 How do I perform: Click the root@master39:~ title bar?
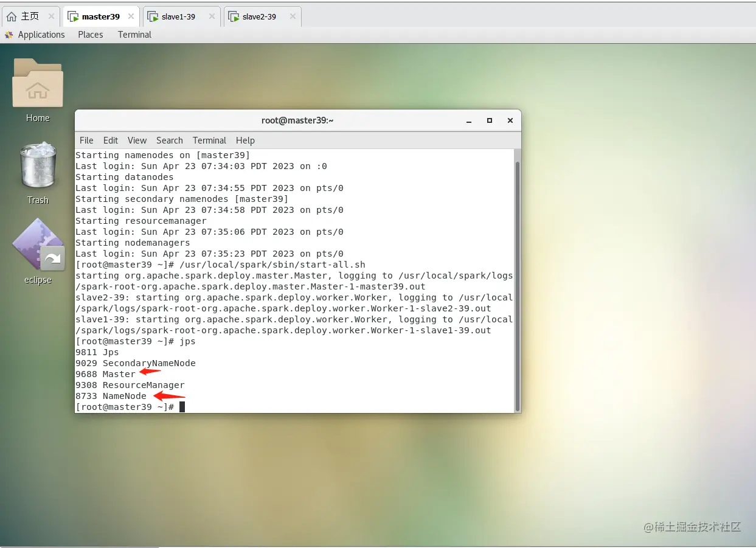tap(297, 120)
